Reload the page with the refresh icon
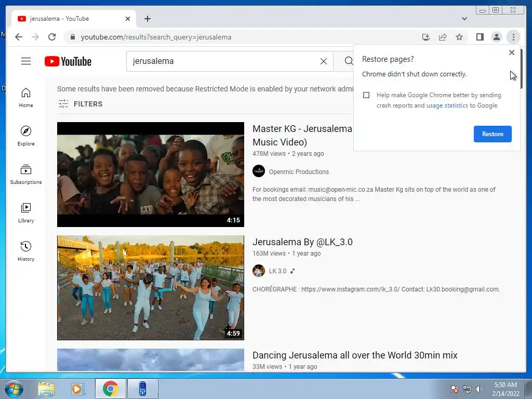The image size is (532, 399). click(52, 37)
